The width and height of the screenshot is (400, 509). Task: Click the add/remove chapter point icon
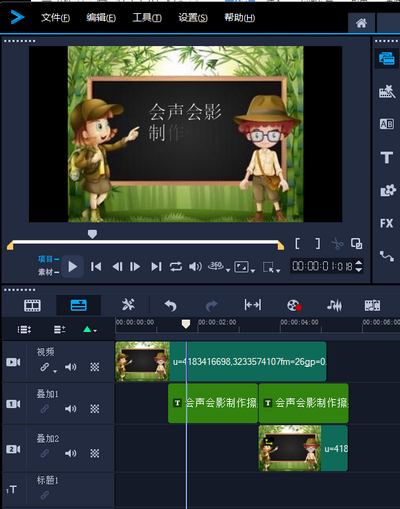click(59, 330)
